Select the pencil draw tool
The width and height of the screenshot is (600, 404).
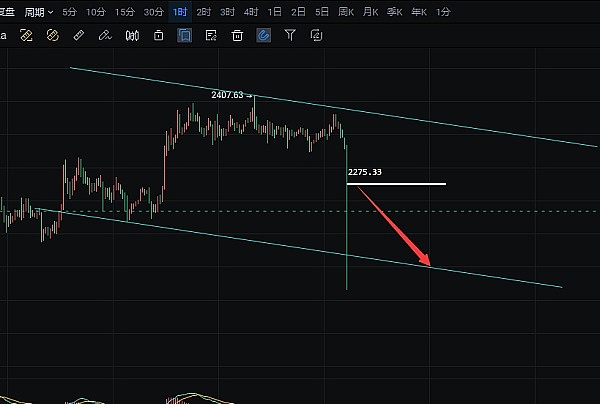[x=105, y=35]
